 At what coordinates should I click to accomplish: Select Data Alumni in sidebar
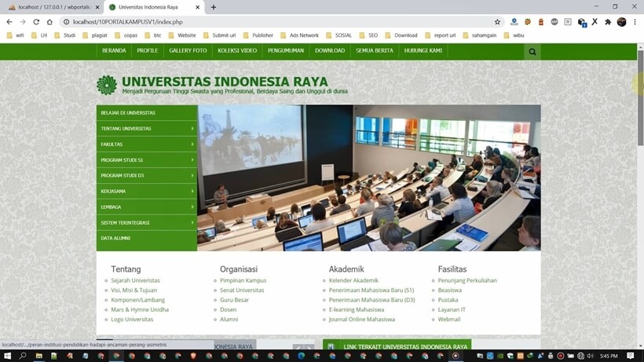[147, 238]
